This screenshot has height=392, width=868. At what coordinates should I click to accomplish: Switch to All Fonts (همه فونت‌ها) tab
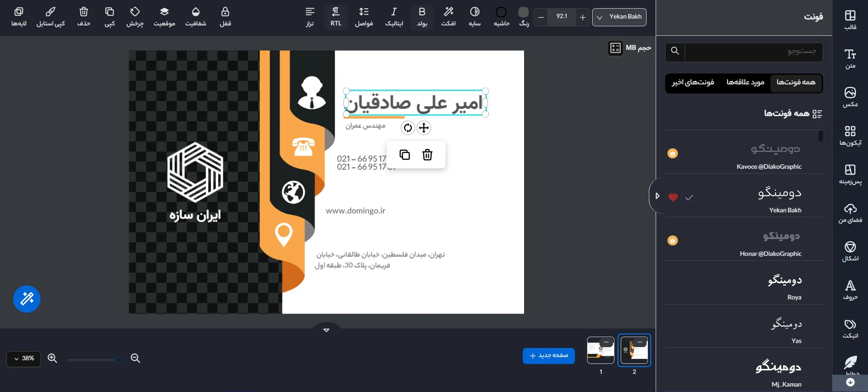tap(796, 83)
